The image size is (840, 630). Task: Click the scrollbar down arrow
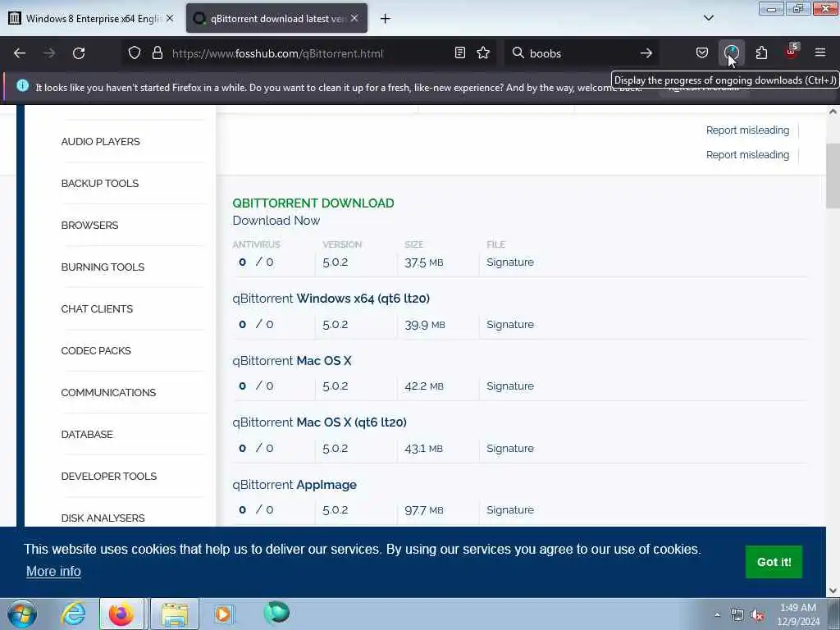coord(833,591)
